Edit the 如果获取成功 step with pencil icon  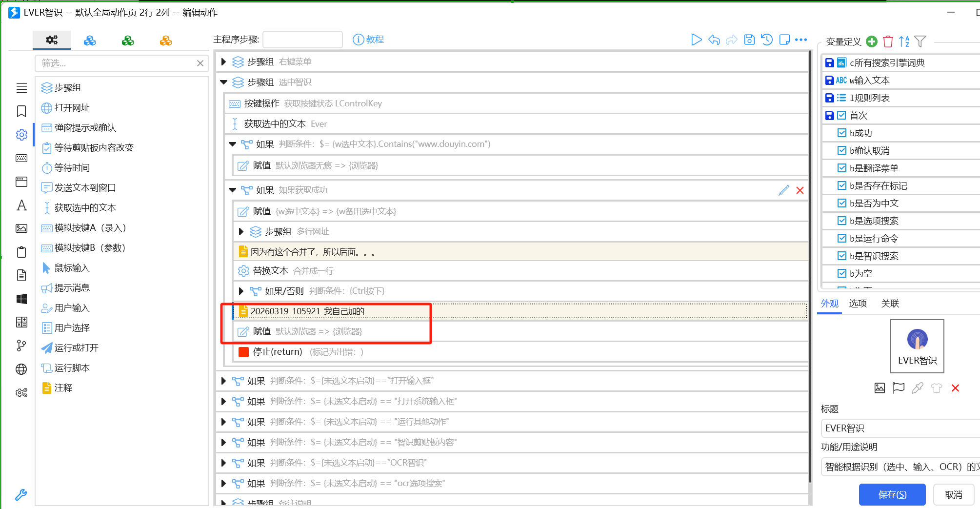pos(784,190)
